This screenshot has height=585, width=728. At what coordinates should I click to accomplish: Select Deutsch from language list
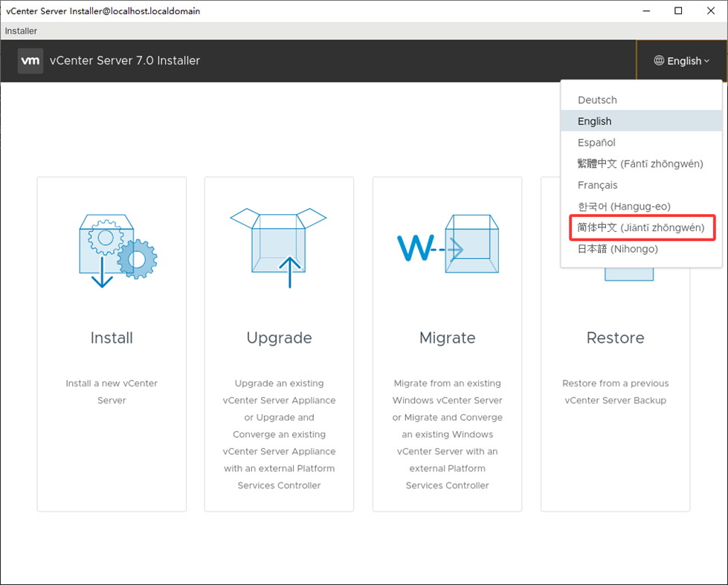(597, 100)
